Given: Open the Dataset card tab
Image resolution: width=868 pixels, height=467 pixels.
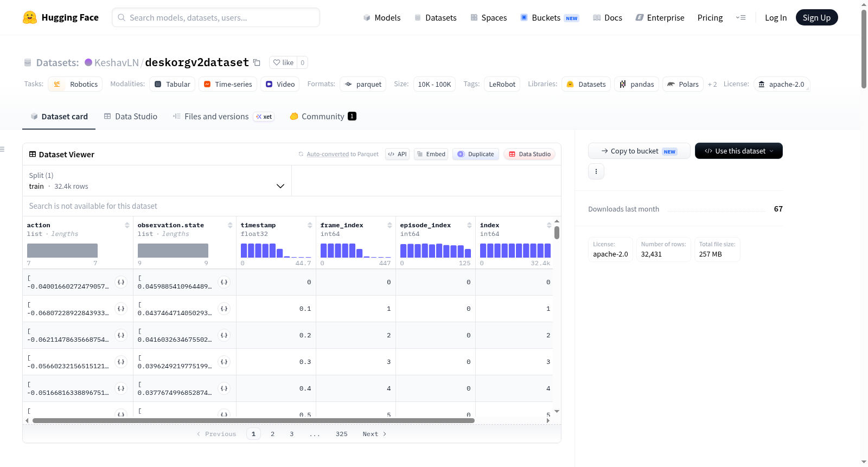Looking at the screenshot, I should click(59, 117).
